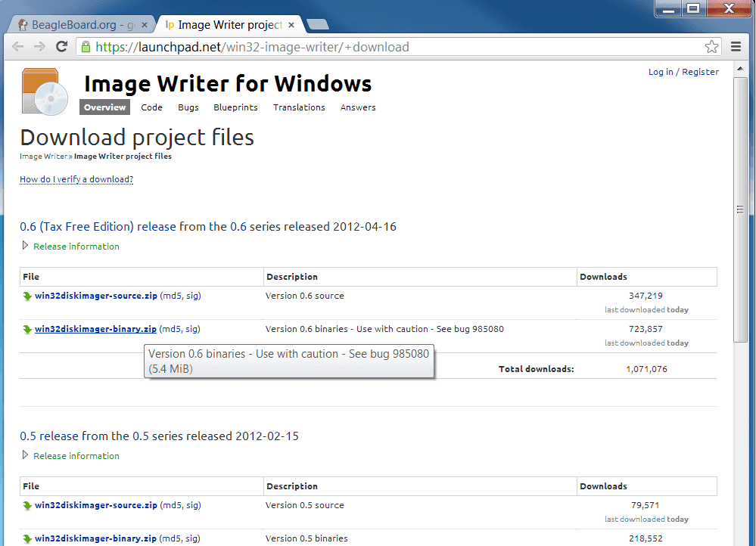Click download arrow beside 0.5 source zip
This screenshot has width=756, height=546.
pyautogui.click(x=27, y=505)
